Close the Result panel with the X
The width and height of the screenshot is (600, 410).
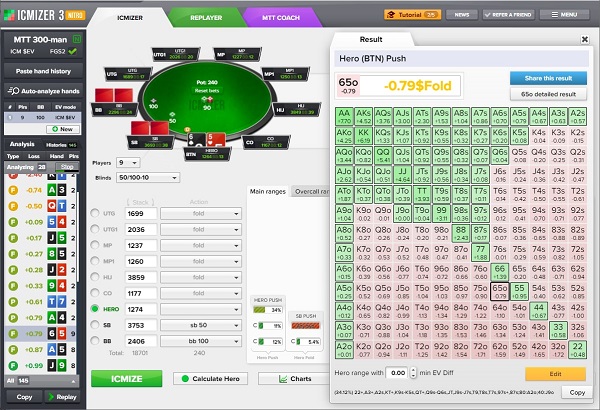click(x=585, y=39)
